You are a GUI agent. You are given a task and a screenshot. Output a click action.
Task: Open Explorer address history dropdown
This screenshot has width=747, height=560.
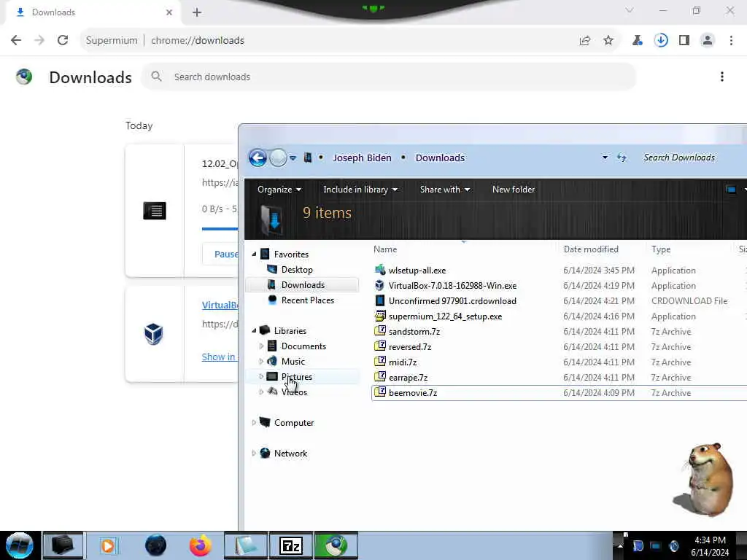click(605, 157)
